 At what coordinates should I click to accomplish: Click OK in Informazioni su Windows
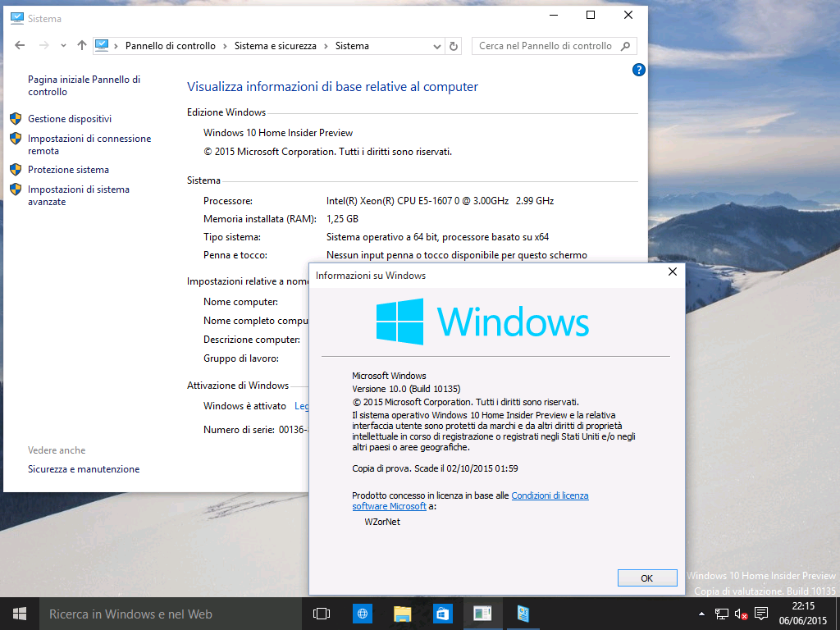(647, 578)
